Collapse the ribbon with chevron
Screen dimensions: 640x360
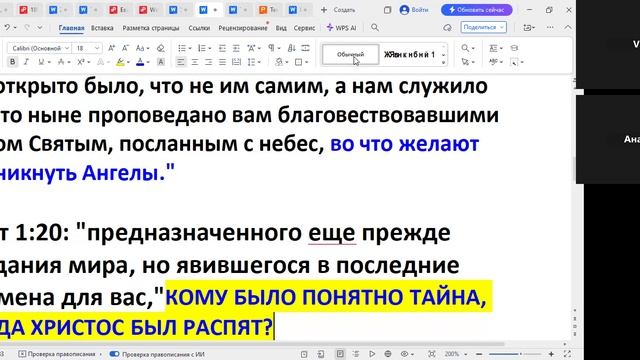[568, 27]
